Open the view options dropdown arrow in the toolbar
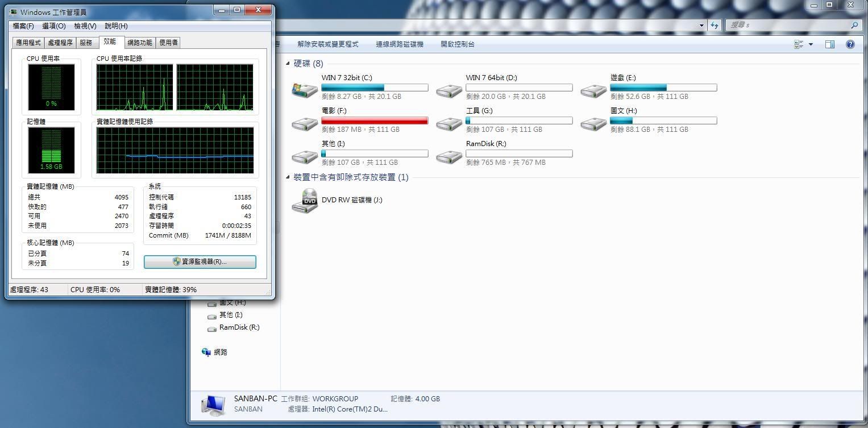868x428 pixels. (x=811, y=44)
